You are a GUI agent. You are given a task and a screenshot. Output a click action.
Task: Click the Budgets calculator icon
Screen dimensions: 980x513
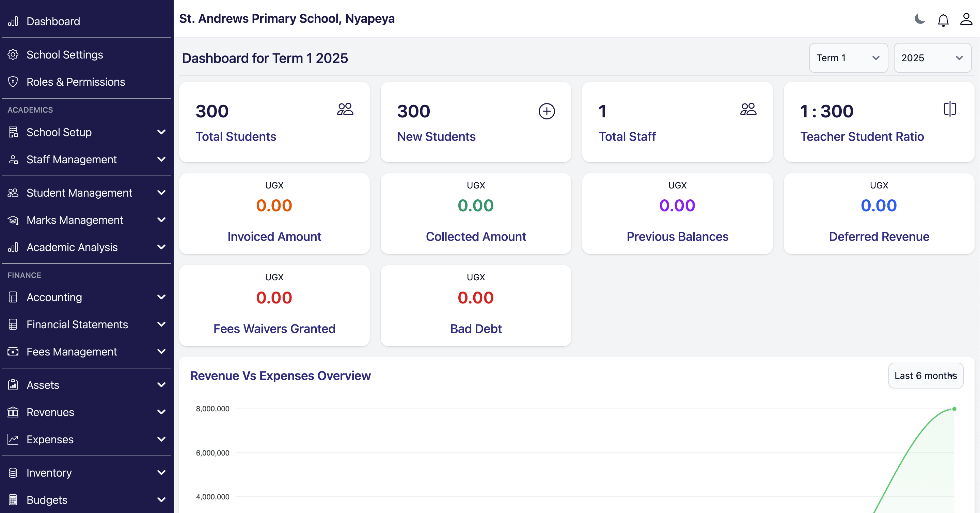[13, 500]
